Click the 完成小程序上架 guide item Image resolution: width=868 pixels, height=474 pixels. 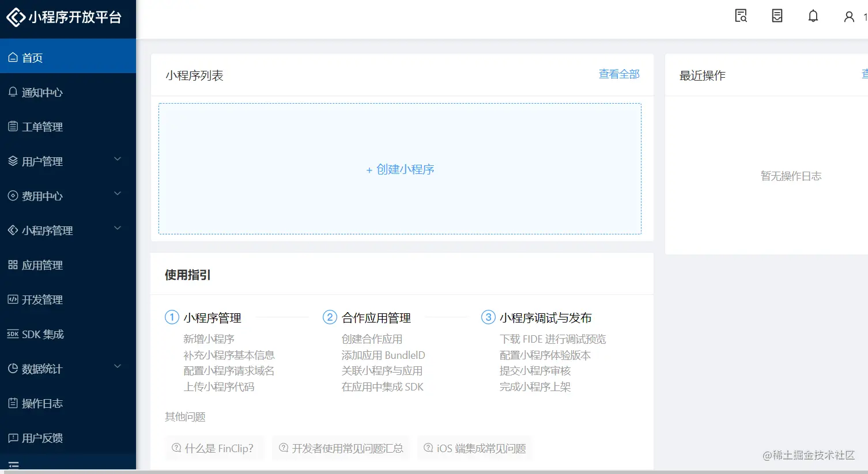(535, 387)
